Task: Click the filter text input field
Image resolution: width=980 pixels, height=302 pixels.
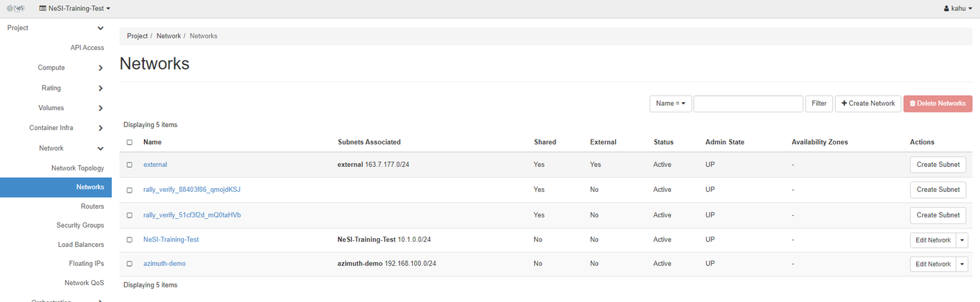Action: (748, 104)
